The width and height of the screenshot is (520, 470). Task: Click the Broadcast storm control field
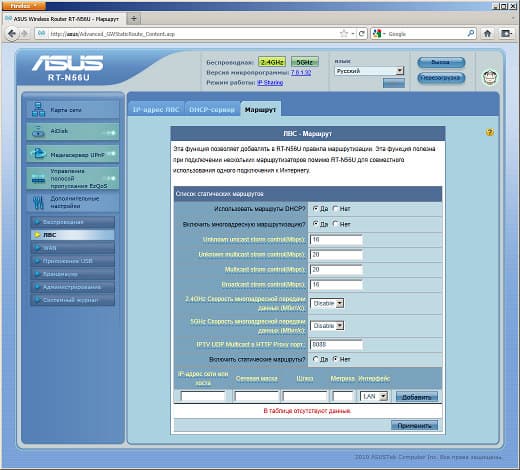coord(336,285)
